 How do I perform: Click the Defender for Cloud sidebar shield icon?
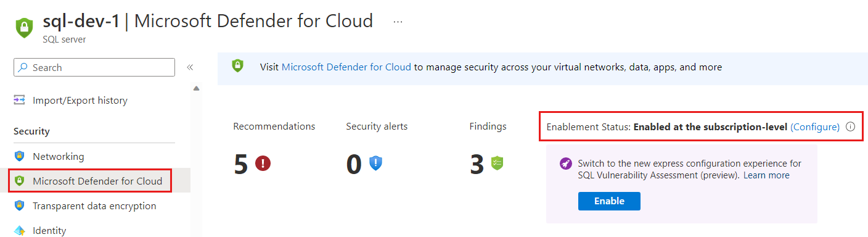[x=20, y=181]
